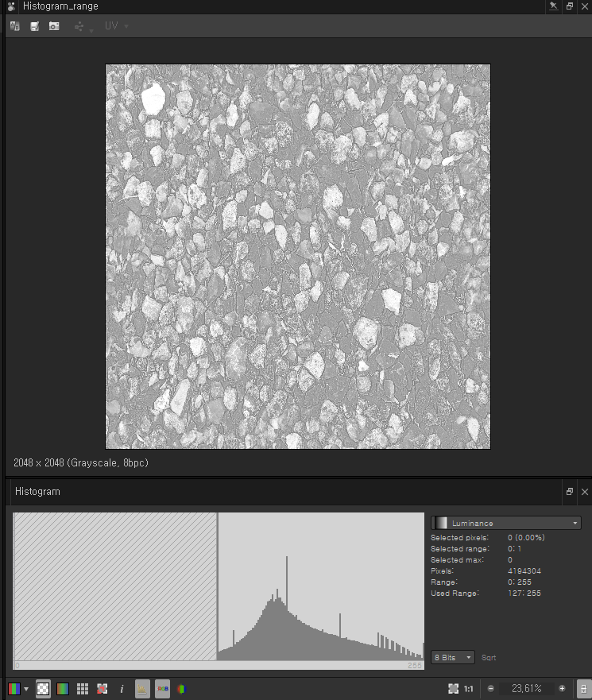The image size is (592, 700).
Task: Click the RGB channels display icon
Action: [14, 689]
